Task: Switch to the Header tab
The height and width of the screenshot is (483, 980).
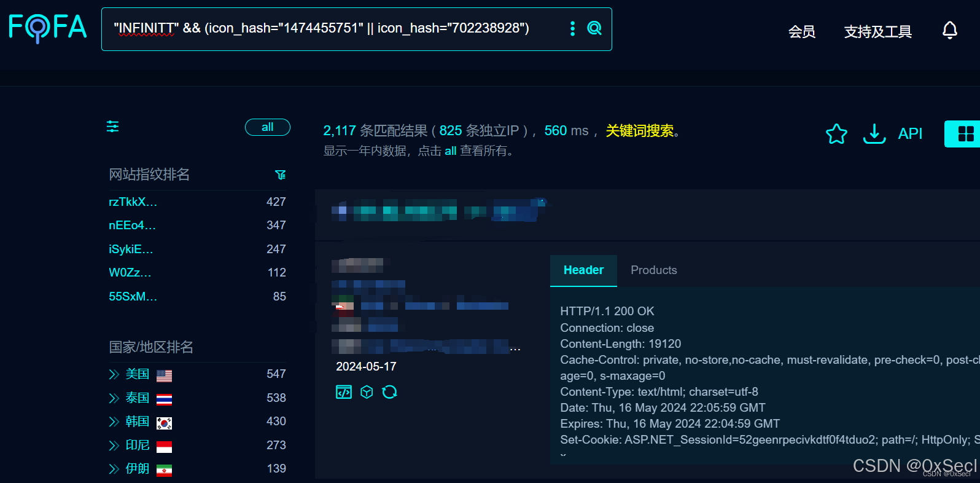Action: coord(583,270)
